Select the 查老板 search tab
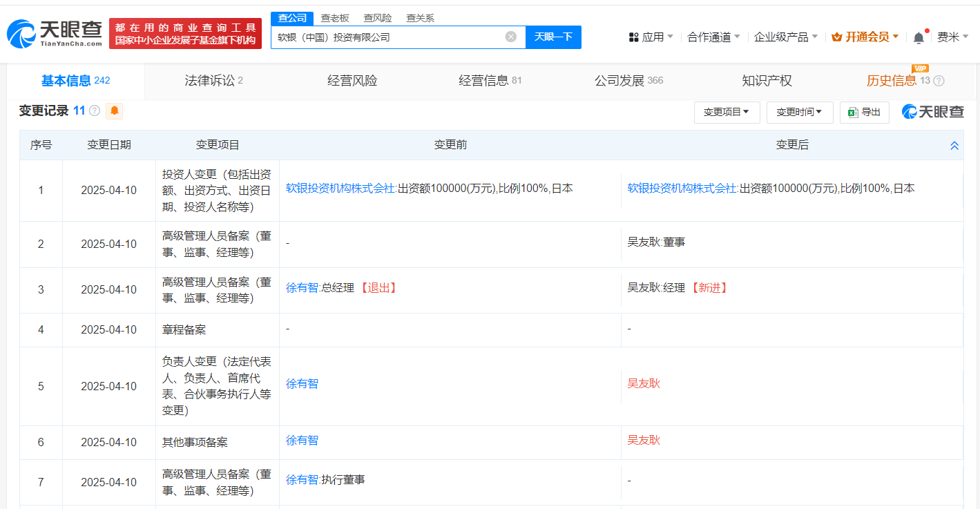This screenshot has width=980, height=509. pos(335,18)
